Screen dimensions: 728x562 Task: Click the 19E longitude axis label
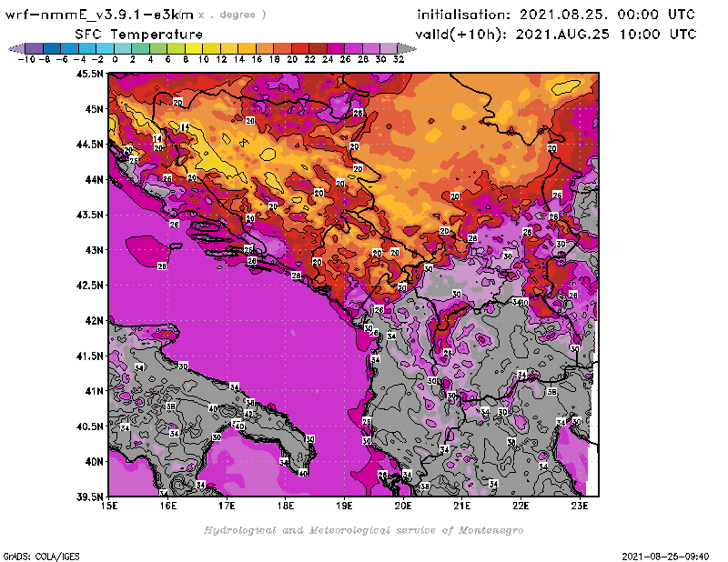345,506
